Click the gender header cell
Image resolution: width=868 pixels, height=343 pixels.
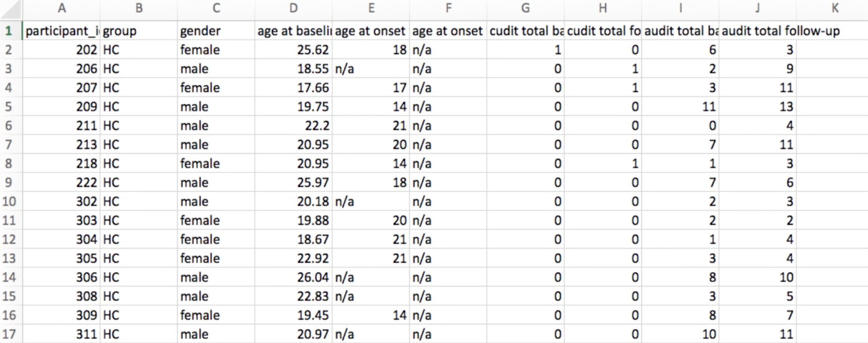pyautogui.click(x=216, y=31)
